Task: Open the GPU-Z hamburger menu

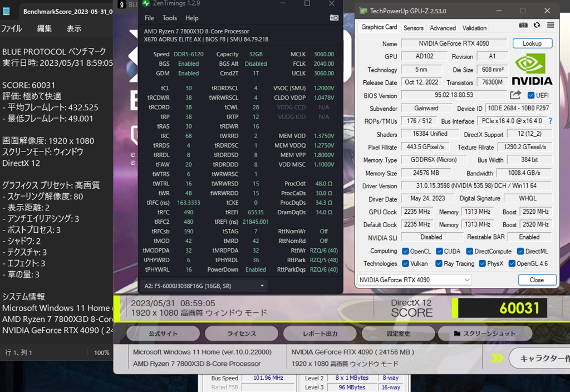Action: tap(551, 25)
